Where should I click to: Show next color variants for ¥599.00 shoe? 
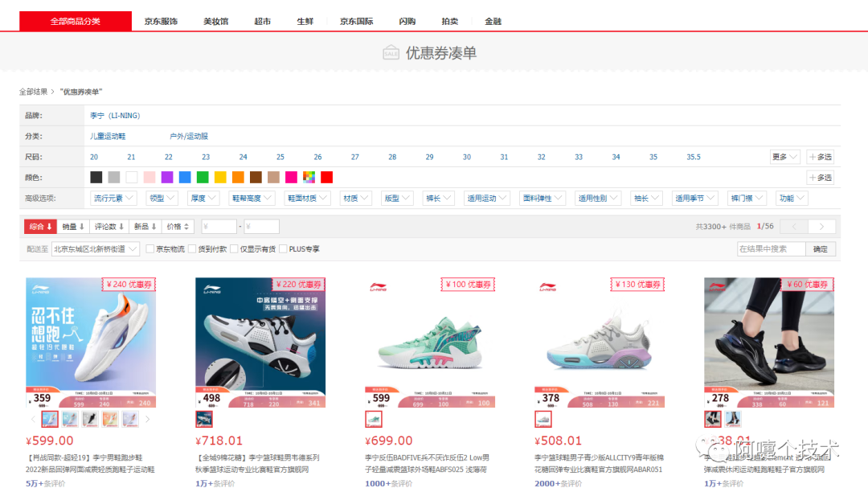pos(147,420)
